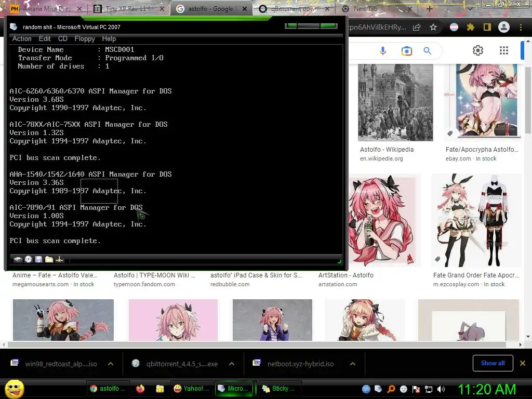Click orange magnifier tray icon
The height and width of the screenshot is (399, 532).
[x=391, y=389]
